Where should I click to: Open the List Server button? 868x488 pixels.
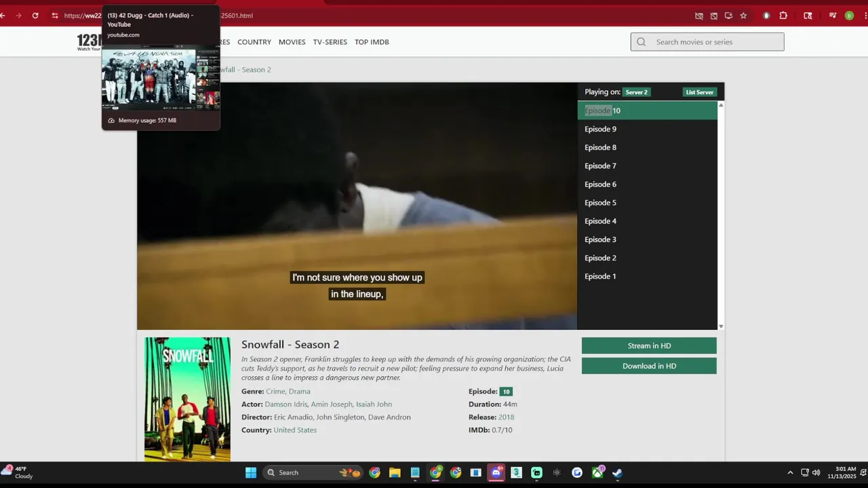(699, 92)
